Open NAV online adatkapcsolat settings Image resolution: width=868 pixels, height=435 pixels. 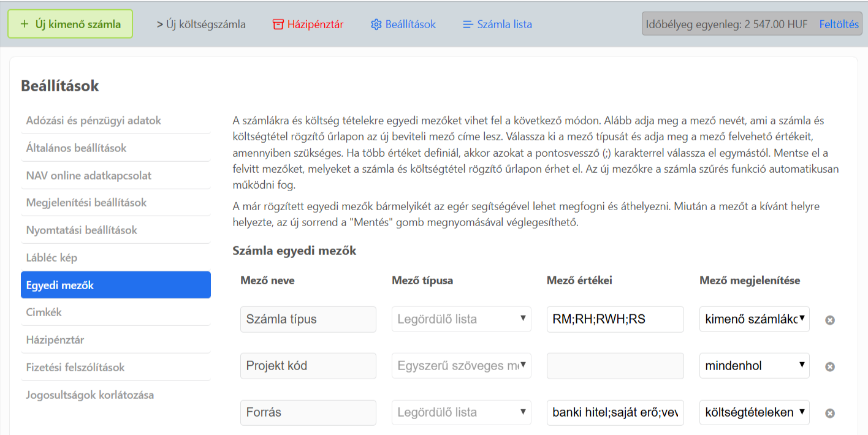(x=87, y=174)
